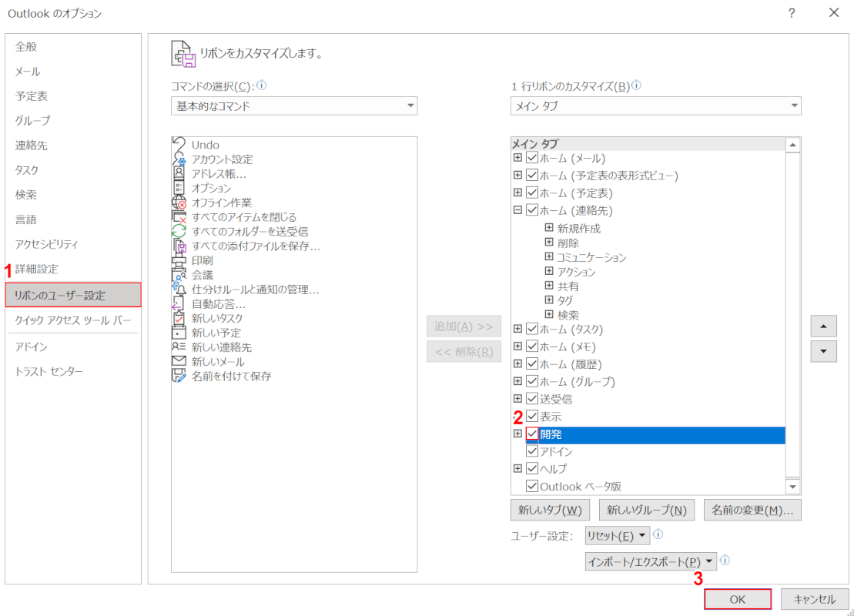The image size is (854, 616).
Task: Toggle the 開発 tab checkbox
Action: pos(532,434)
